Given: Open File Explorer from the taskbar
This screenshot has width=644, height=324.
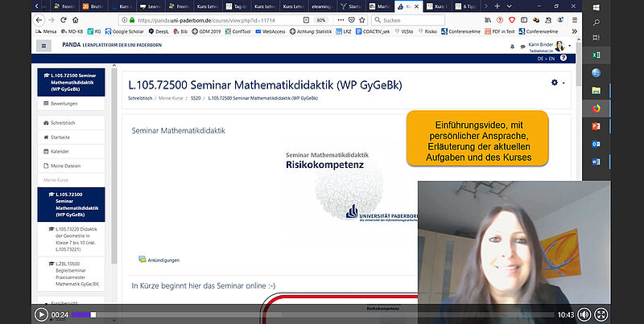Looking at the screenshot, I should [x=596, y=90].
